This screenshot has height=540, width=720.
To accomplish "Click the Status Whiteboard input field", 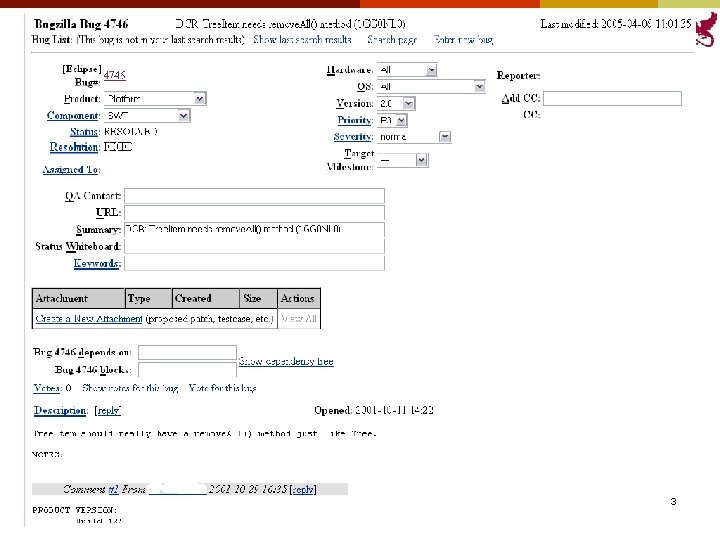I will (254, 246).
